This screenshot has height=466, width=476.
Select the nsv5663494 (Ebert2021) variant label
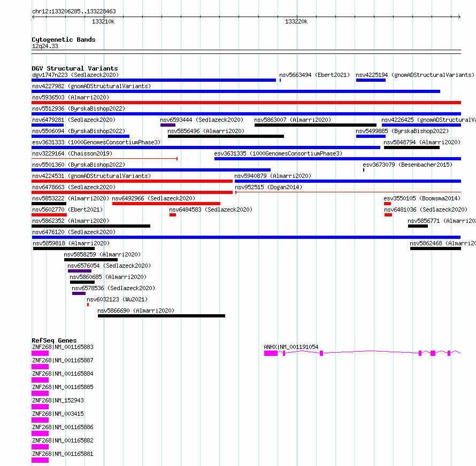(314, 75)
